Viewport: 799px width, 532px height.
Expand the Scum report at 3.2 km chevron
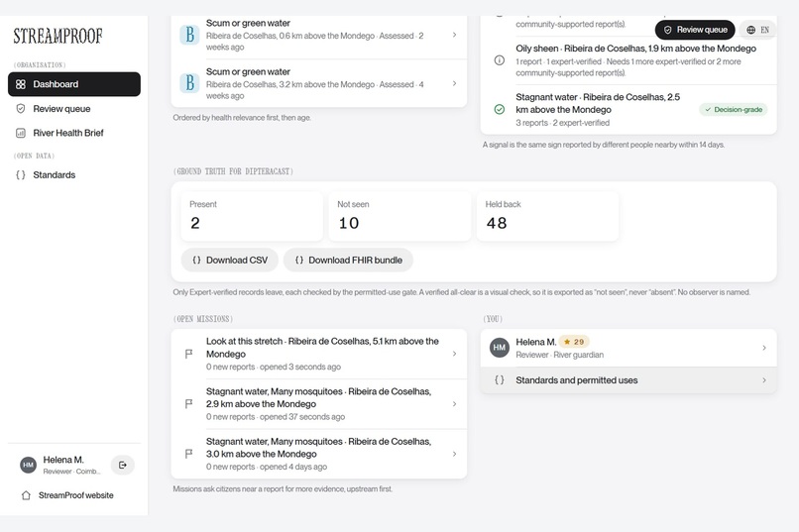tap(454, 83)
